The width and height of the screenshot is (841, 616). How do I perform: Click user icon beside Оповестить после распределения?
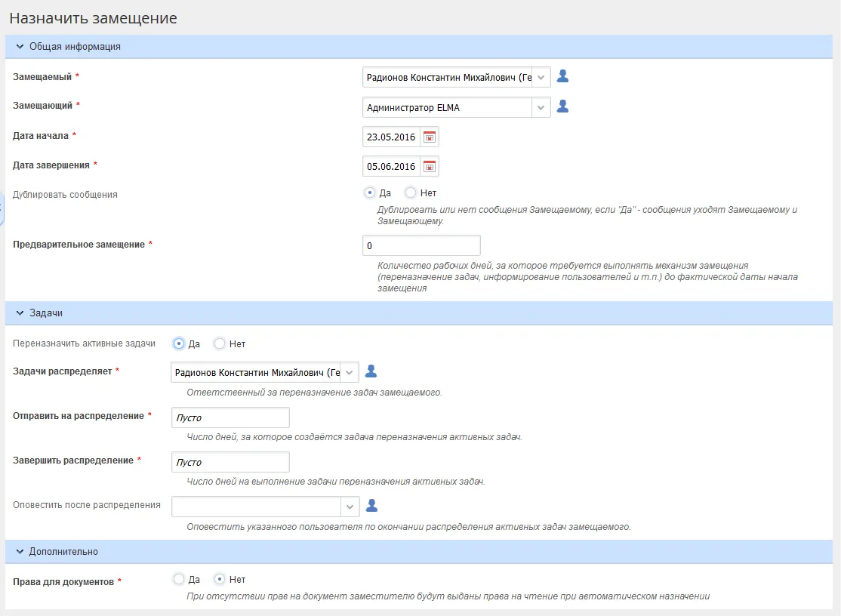click(371, 506)
